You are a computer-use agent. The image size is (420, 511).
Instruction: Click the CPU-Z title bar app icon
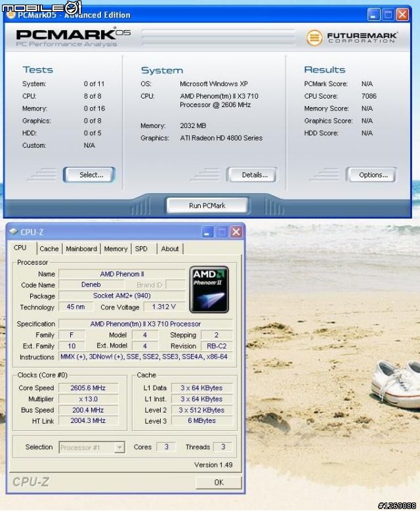tap(13, 232)
